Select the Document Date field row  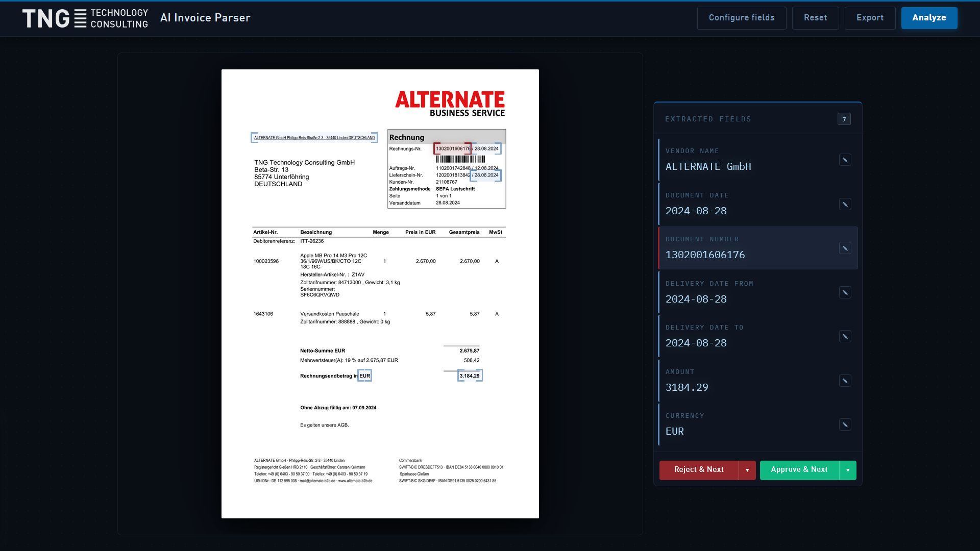[758, 204]
